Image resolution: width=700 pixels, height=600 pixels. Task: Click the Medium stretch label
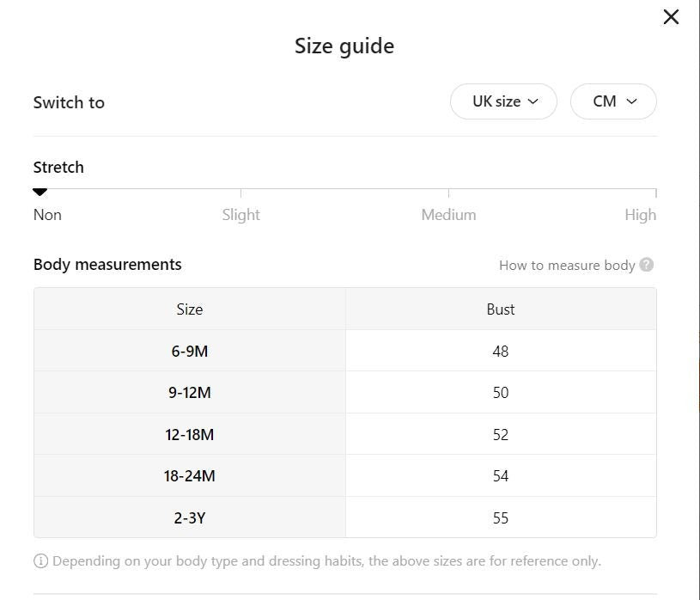(448, 215)
